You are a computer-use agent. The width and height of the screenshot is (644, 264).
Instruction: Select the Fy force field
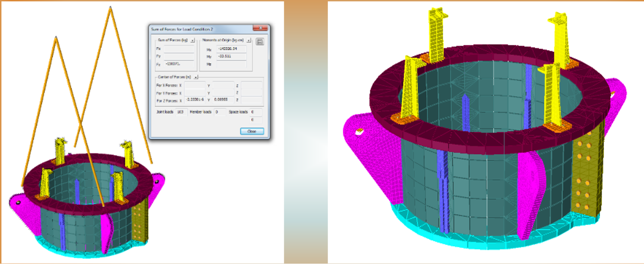[179, 57]
